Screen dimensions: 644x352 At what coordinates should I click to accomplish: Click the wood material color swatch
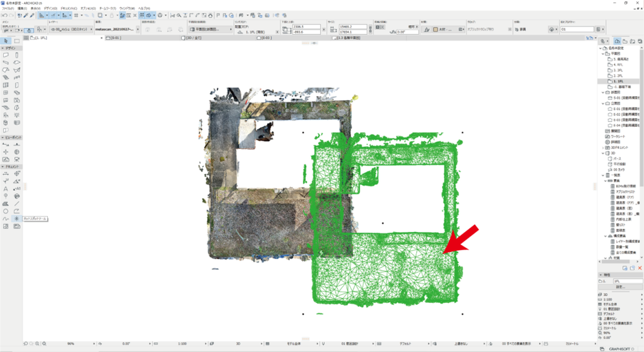click(x=436, y=30)
